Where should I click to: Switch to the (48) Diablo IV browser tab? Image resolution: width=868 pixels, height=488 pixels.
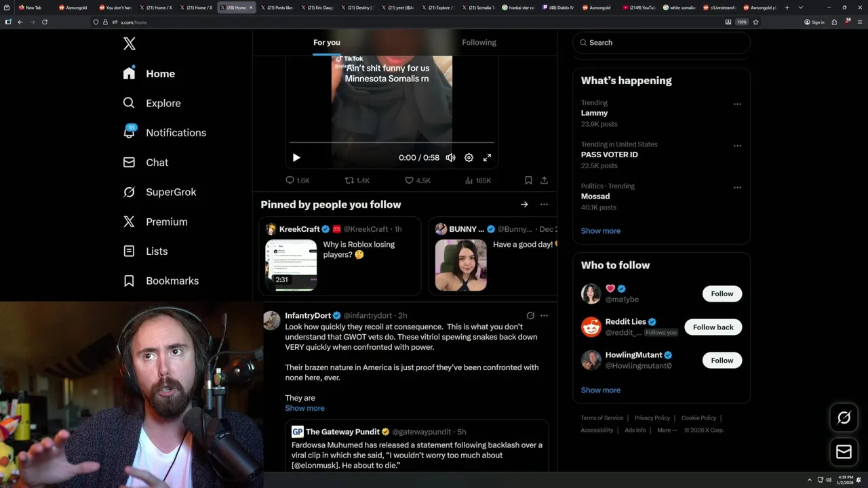tap(557, 7)
